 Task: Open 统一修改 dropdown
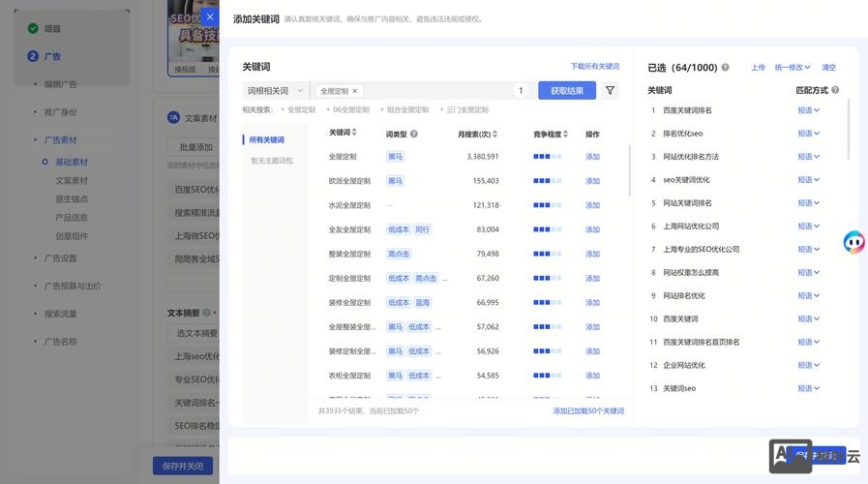coord(793,68)
